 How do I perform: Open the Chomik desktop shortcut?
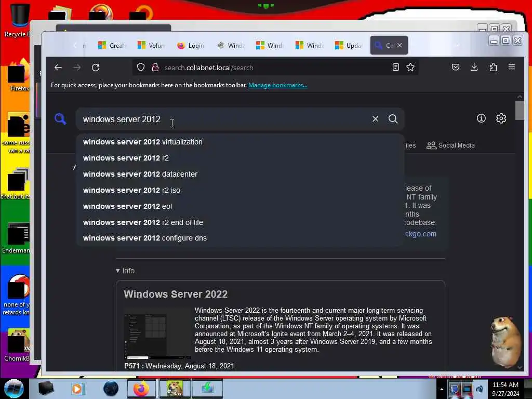pos(17,344)
